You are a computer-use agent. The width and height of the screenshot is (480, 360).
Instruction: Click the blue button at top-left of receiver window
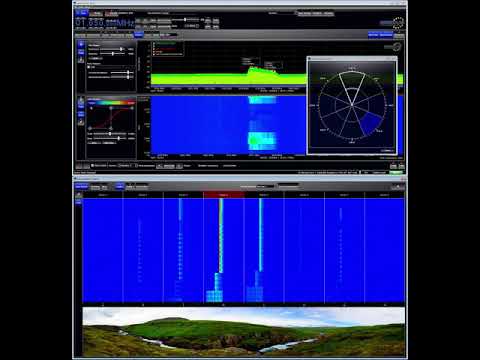[x=81, y=13]
